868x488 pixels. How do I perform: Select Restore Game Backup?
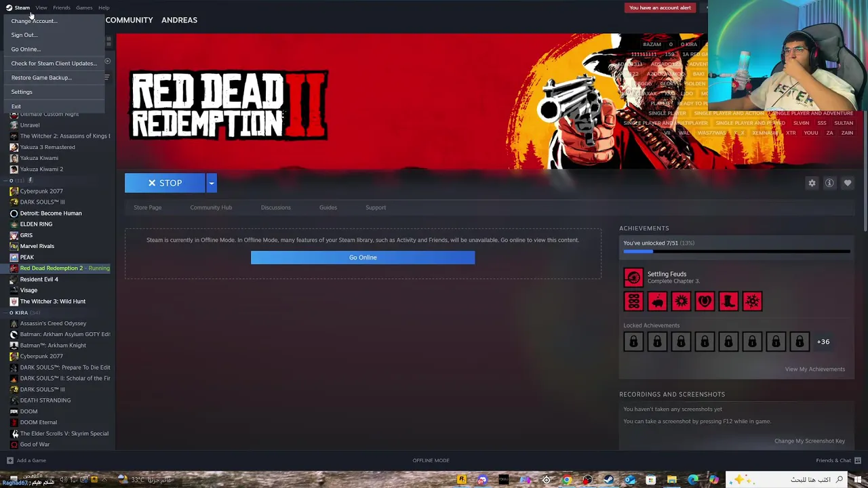[x=41, y=78]
